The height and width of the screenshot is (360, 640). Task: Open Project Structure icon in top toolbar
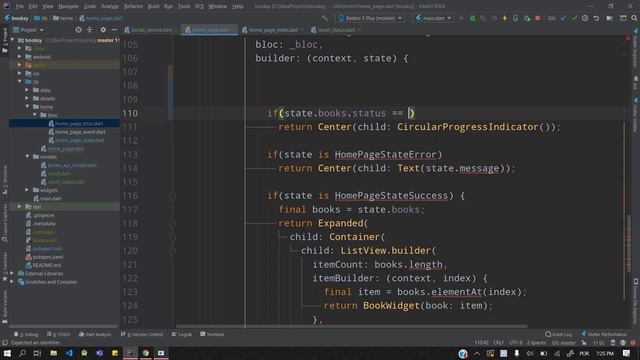click(x=609, y=18)
